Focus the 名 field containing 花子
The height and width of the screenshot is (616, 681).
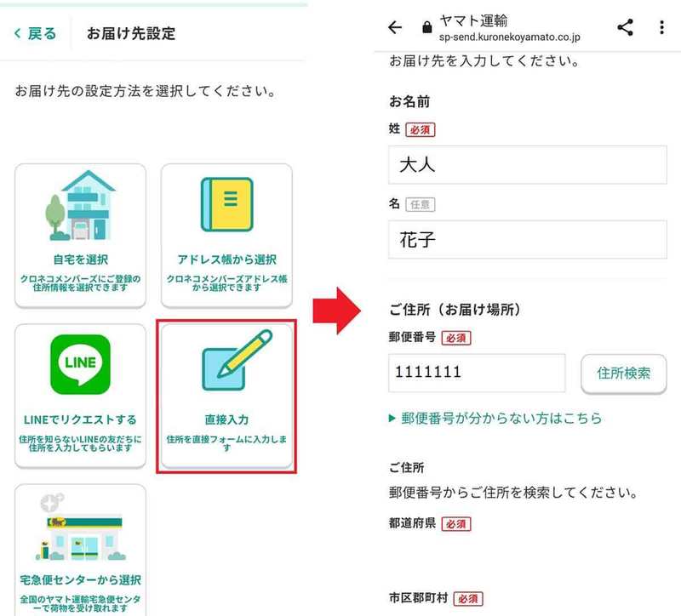coord(527,240)
